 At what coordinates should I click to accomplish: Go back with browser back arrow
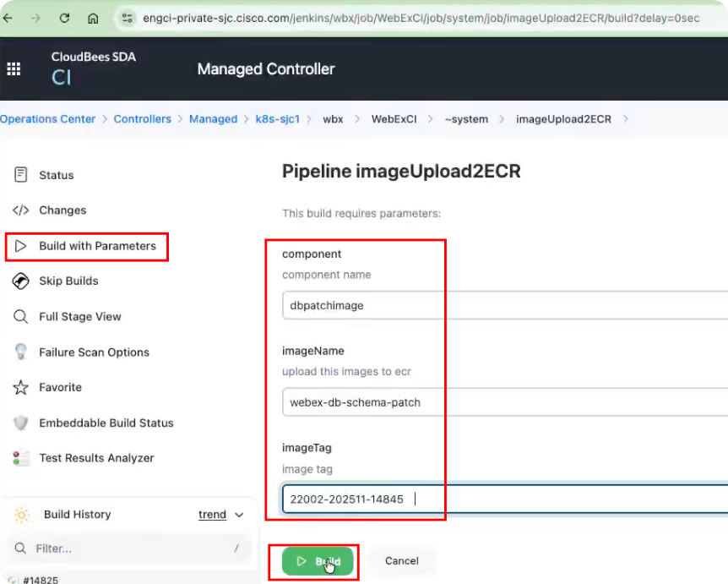8,18
